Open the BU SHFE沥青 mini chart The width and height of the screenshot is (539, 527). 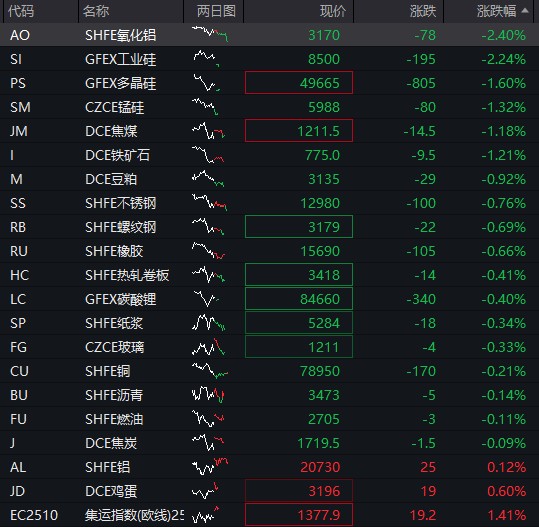click(x=208, y=395)
